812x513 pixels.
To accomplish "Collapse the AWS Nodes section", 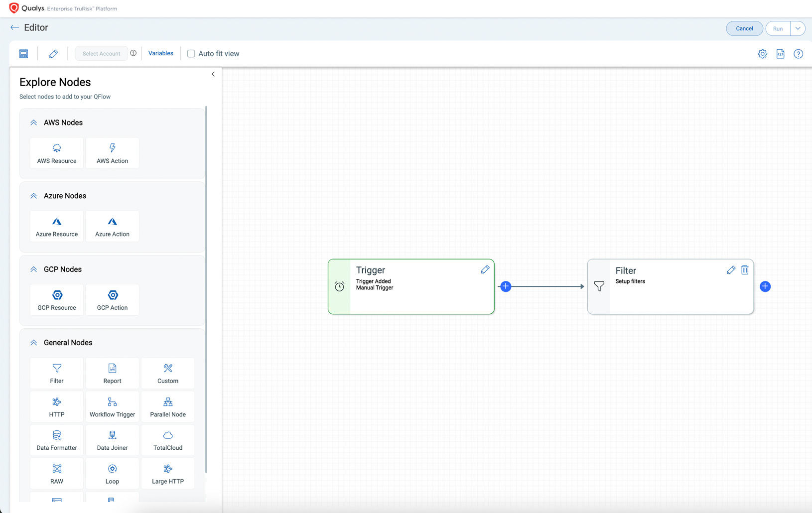I will tap(34, 123).
